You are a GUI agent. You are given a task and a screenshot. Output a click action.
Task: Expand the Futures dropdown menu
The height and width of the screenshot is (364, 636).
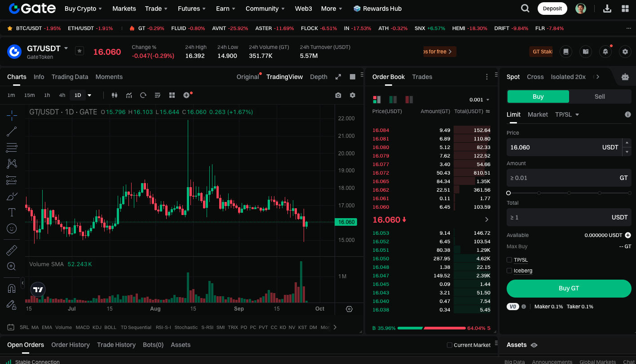(192, 9)
